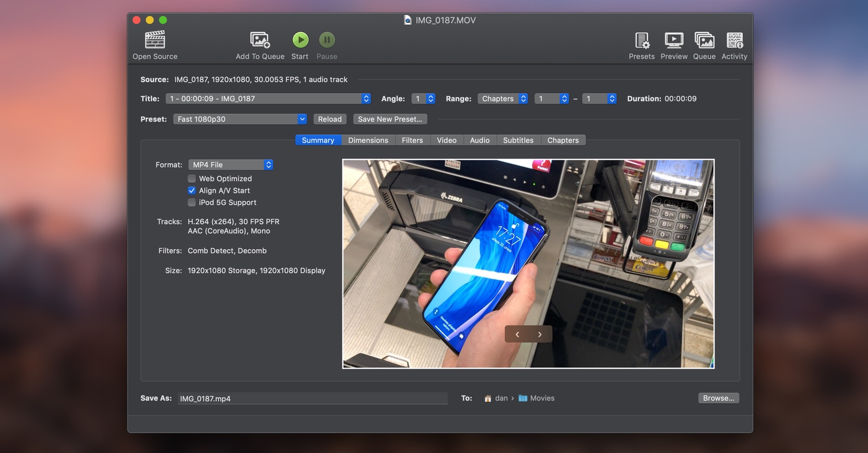The height and width of the screenshot is (453, 868).
Task: Uncheck Align A/V Start
Action: click(192, 191)
